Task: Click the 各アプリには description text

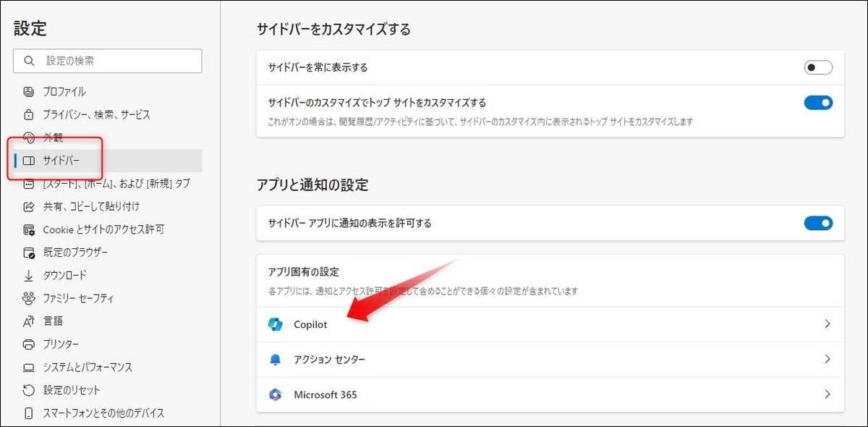Action: [x=424, y=291]
